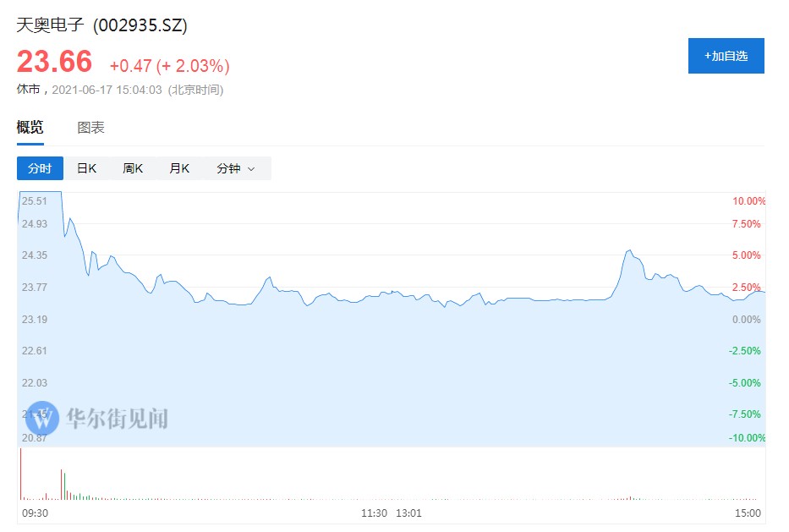Click the 15:00 closing time marker
This screenshot has height=532, width=789.
(748, 513)
